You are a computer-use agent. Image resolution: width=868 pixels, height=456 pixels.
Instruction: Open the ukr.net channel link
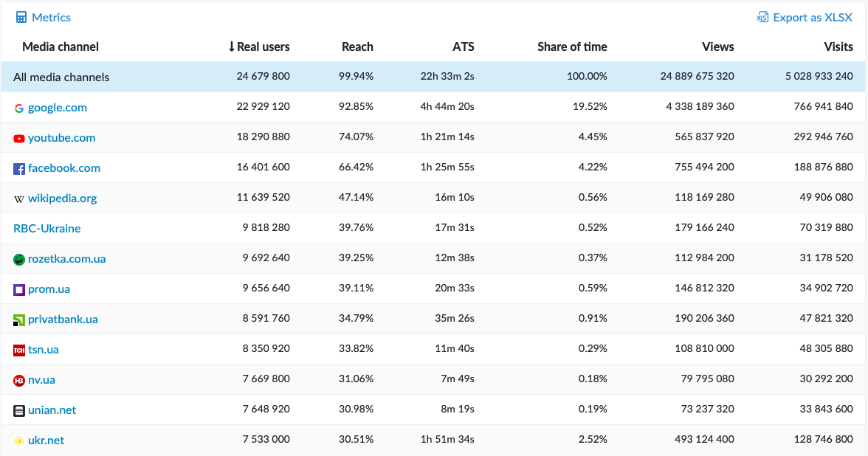[x=46, y=441]
